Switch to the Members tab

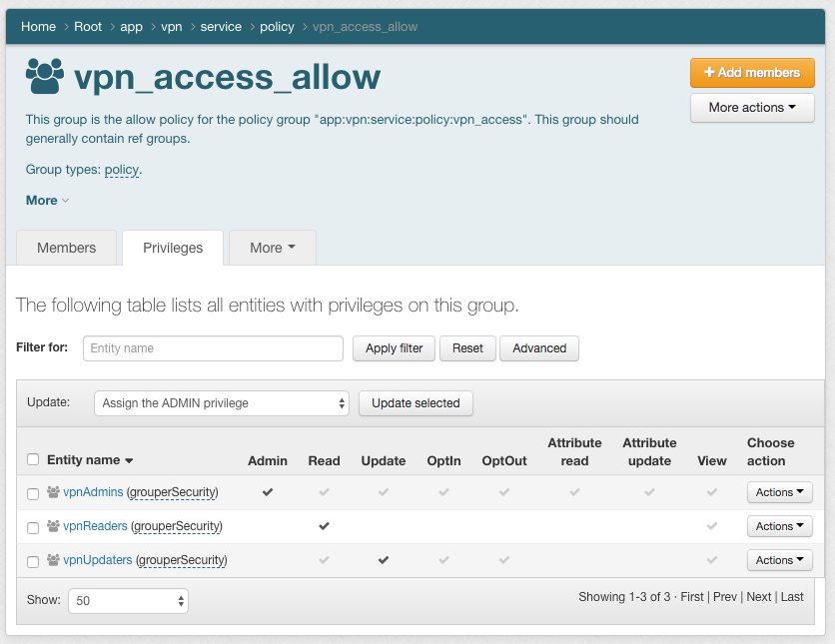[x=67, y=248]
